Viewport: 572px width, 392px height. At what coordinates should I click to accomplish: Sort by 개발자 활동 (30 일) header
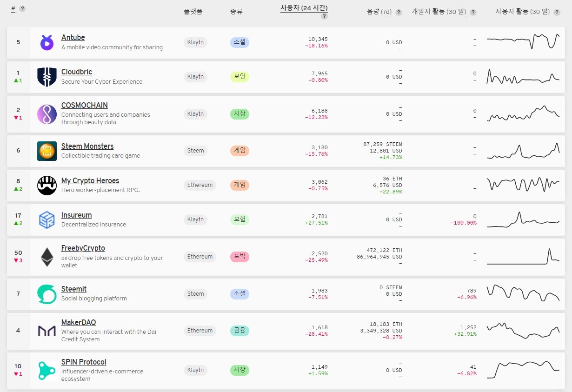(x=439, y=12)
